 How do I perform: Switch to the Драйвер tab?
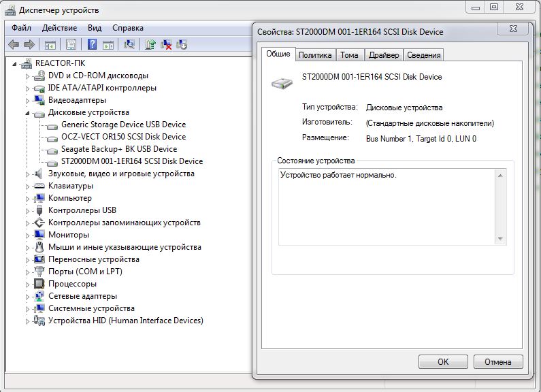pos(384,55)
